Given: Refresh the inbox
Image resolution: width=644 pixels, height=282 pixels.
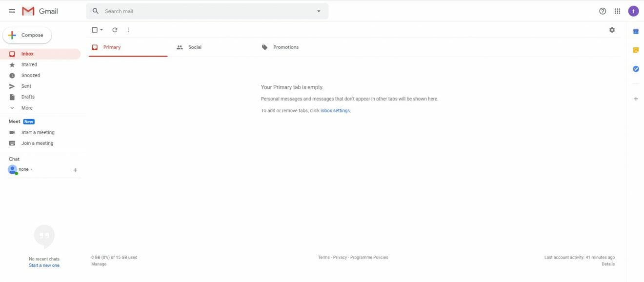Looking at the screenshot, I should [115, 30].
